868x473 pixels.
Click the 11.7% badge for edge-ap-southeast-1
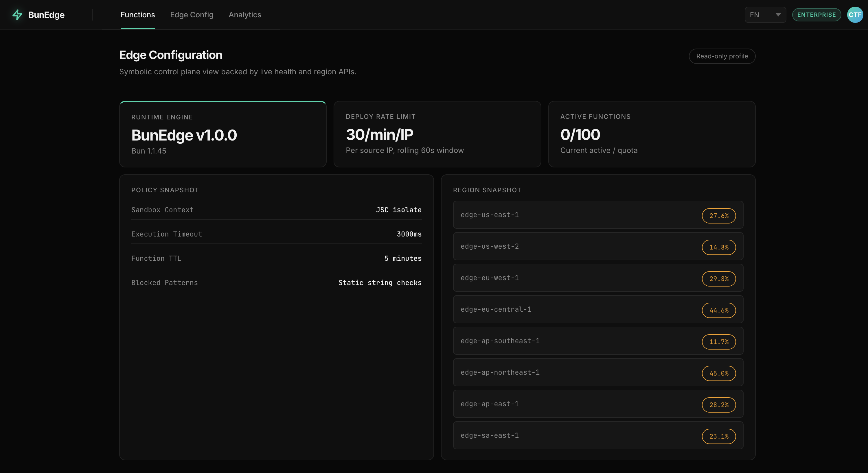tap(718, 342)
